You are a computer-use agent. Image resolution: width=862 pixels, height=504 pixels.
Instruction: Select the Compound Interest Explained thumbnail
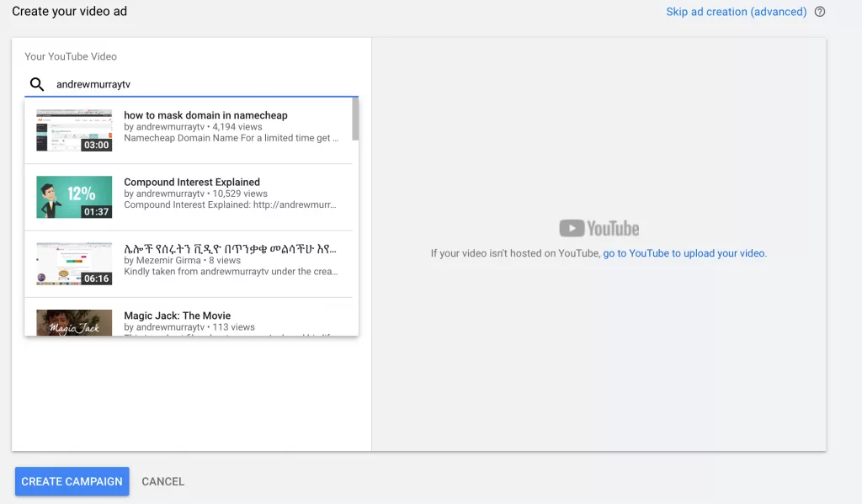[x=74, y=198]
